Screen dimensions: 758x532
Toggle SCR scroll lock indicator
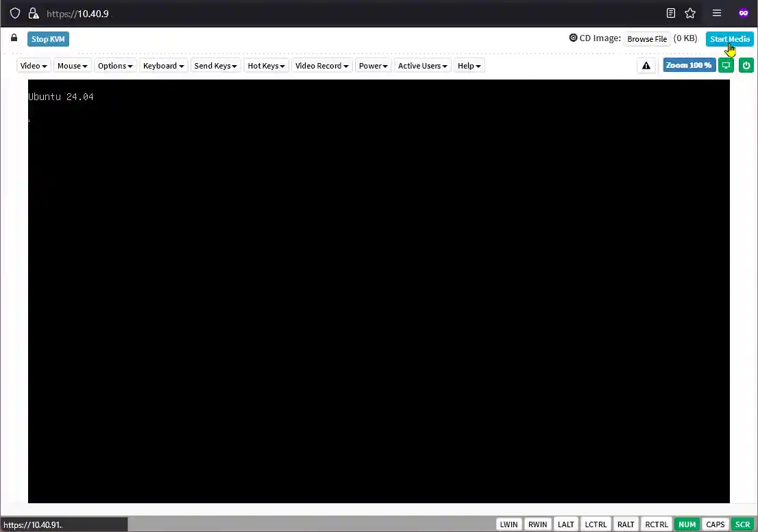pos(742,524)
